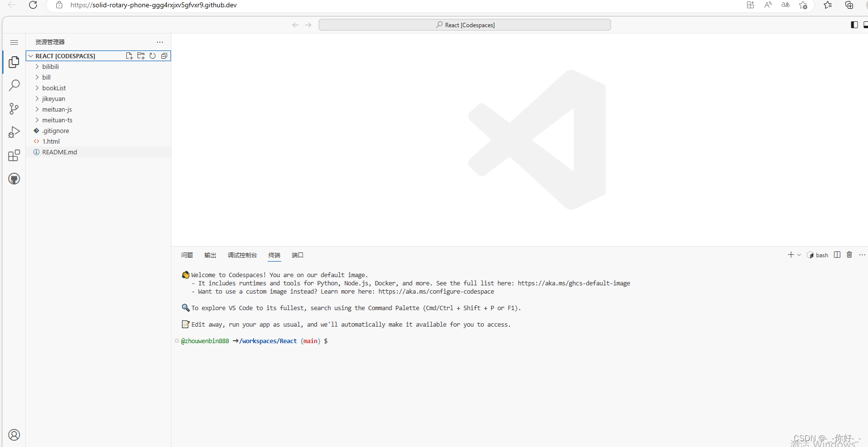Create new terminal with plus icon
The image size is (868, 447).
pos(791,255)
